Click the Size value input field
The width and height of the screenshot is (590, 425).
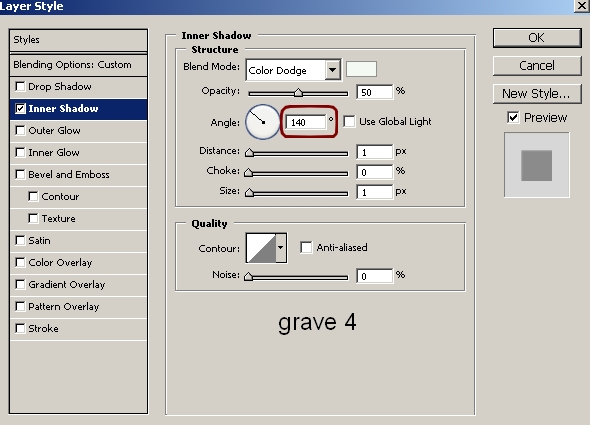(x=374, y=192)
